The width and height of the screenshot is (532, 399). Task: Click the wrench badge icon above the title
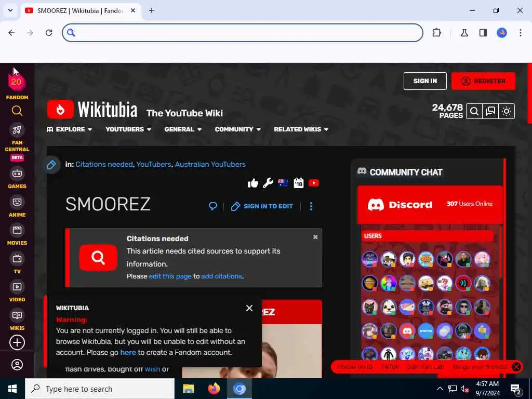(268, 183)
